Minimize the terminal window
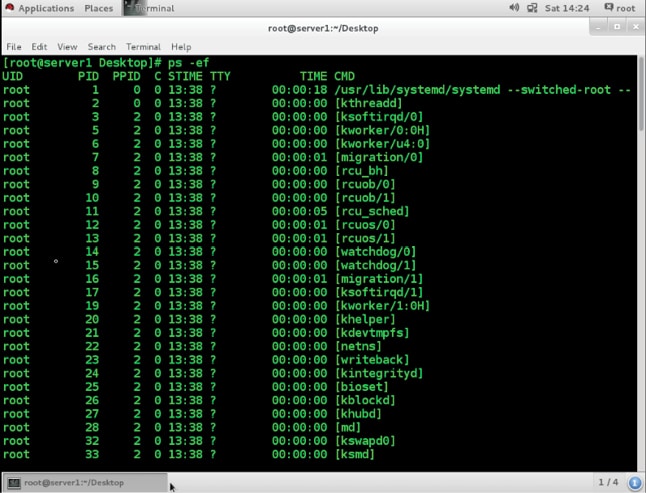Image resolution: width=646 pixels, height=493 pixels. click(x=598, y=27)
